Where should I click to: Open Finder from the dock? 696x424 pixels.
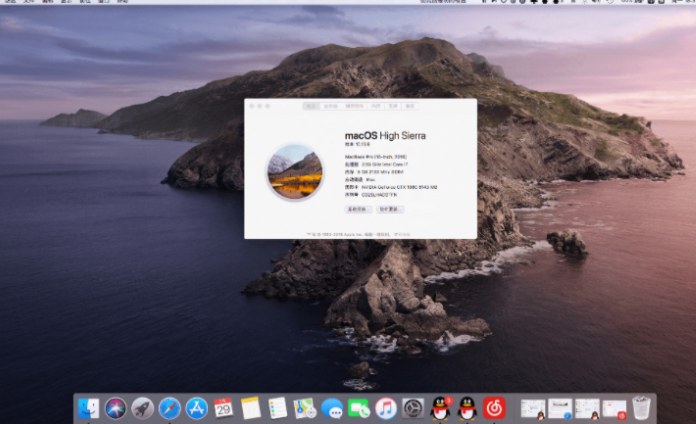89,408
